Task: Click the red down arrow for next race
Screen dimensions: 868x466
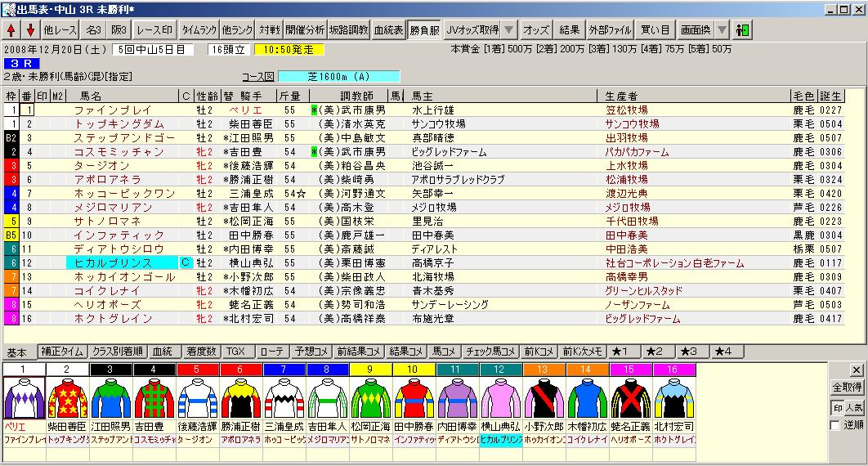Action: (30, 30)
